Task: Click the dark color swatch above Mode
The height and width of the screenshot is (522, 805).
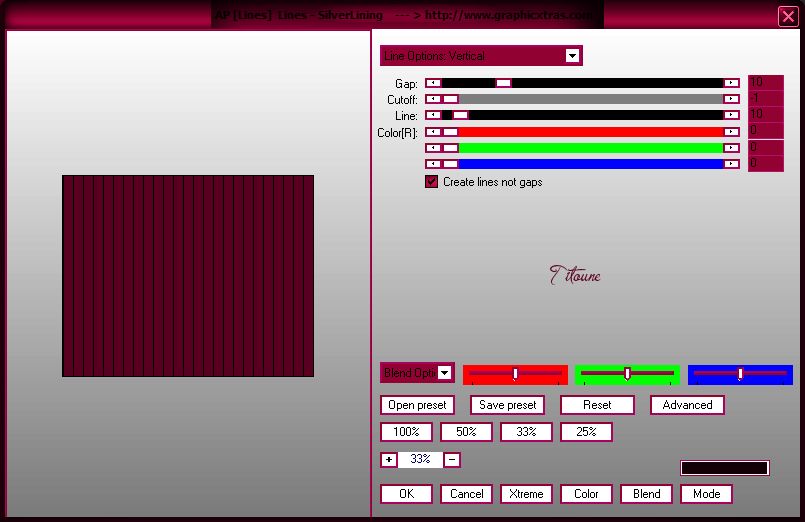Action: point(724,468)
